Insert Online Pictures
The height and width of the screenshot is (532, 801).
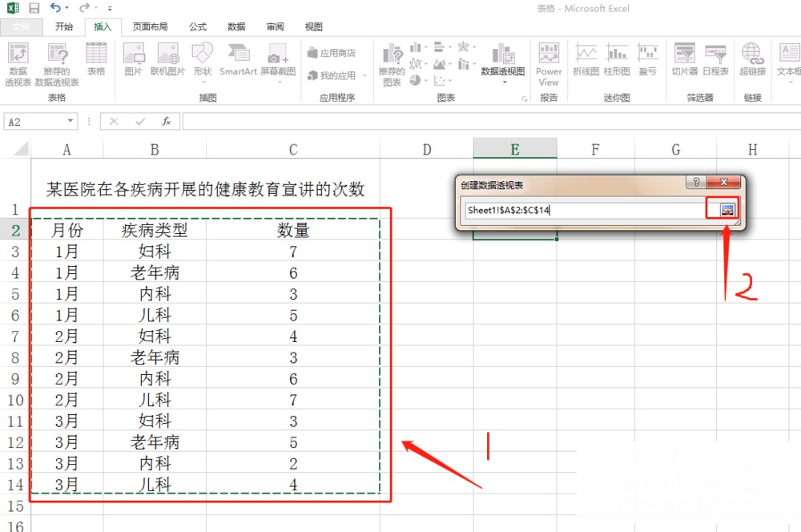168,60
